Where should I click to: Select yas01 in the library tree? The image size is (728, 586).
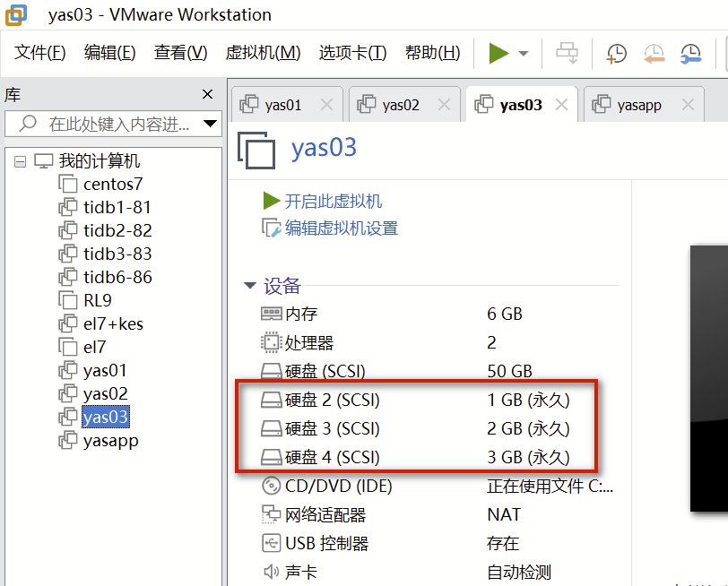[105, 370]
